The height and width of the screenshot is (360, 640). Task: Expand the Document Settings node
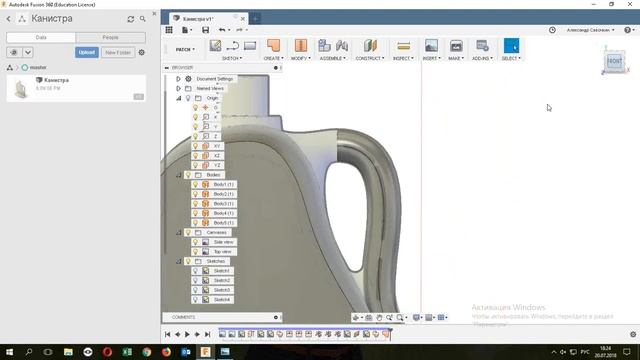(178, 79)
